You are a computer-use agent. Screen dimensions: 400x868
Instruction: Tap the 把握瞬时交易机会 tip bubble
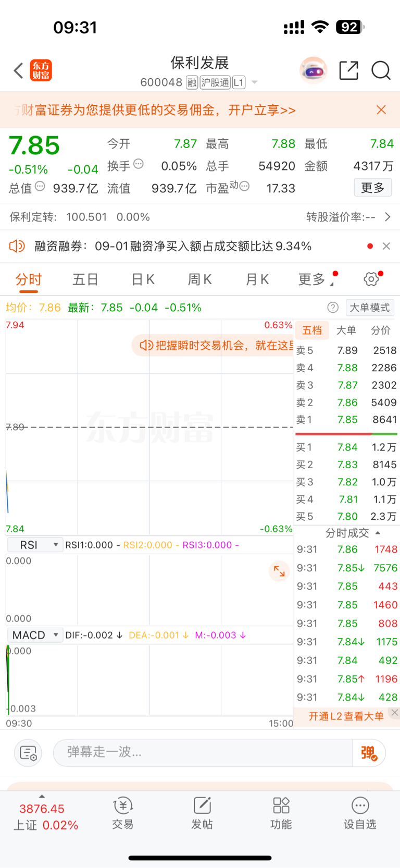tap(213, 345)
